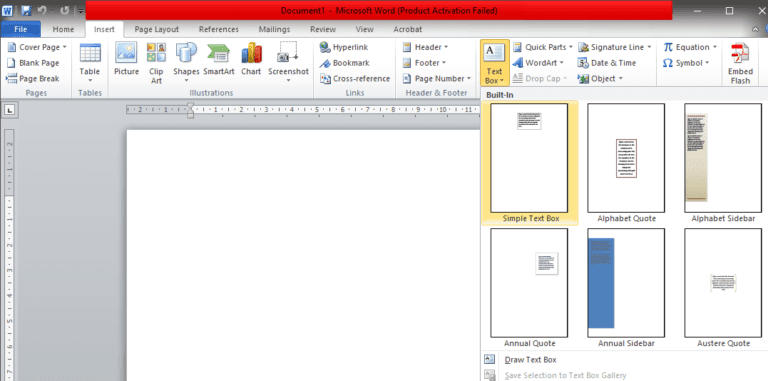The width and height of the screenshot is (768, 381).
Task: Expand the Cover Page dropdown arrow
Action: (65, 48)
